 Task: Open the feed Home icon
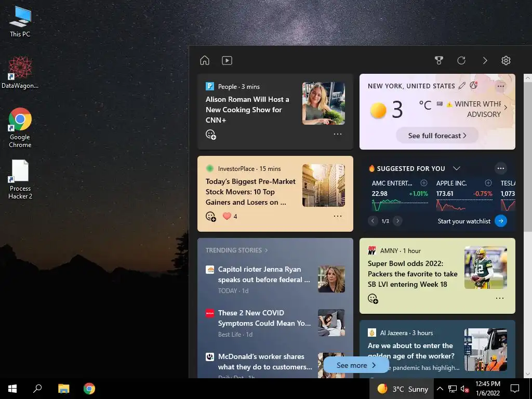(x=205, y=60)
